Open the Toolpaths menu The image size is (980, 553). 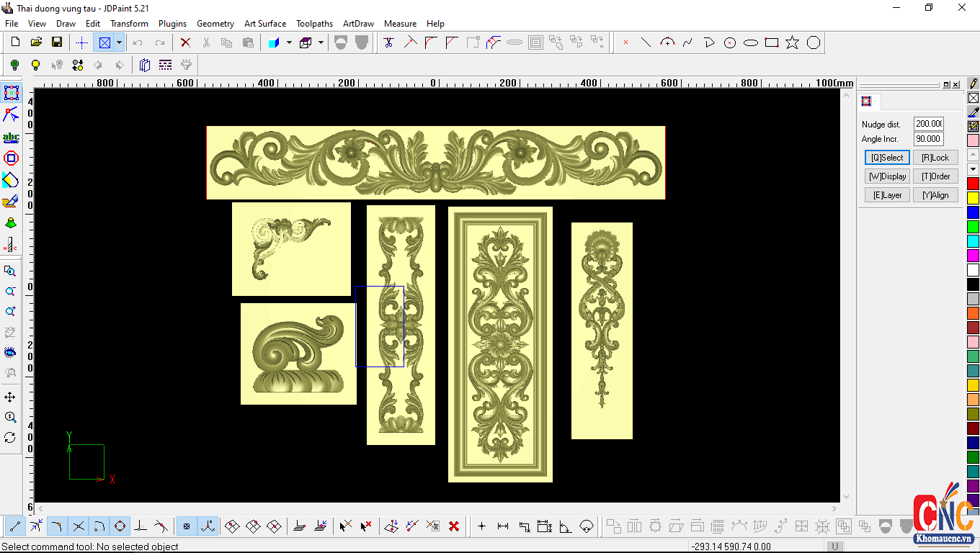(314, 24)
